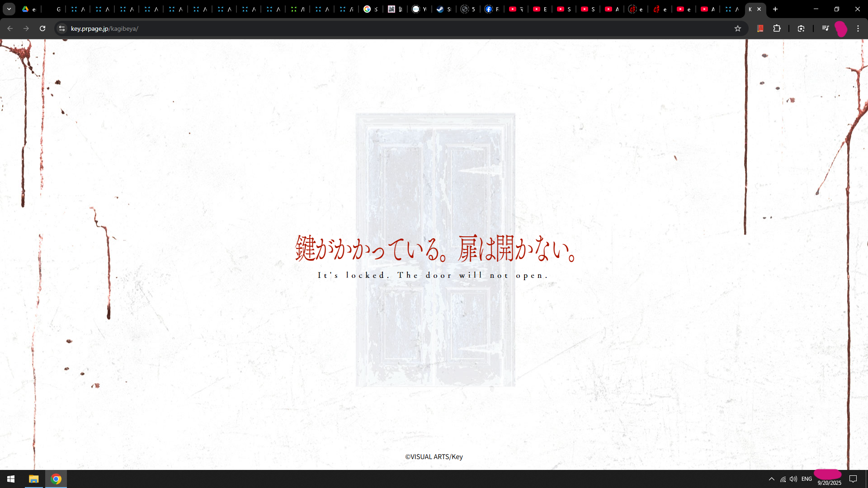Open Chrome's three-dot menu
The width and height of the screenshot is (868, 488).
[858, 28]
